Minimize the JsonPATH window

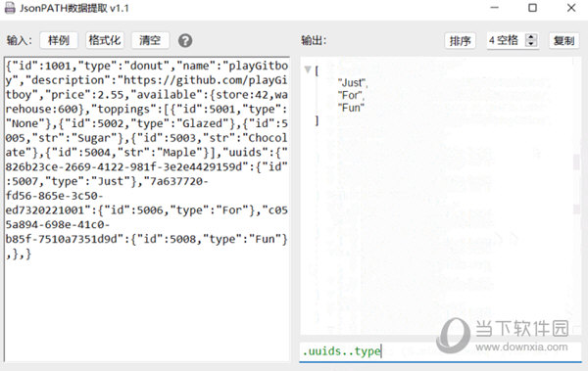pyautogui.click(x=495, y=8)
